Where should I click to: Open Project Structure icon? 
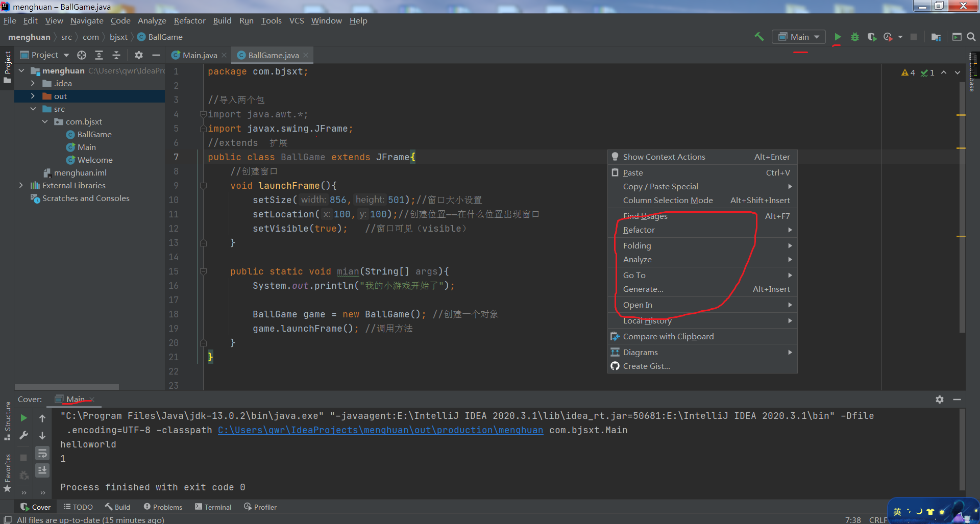936,37
